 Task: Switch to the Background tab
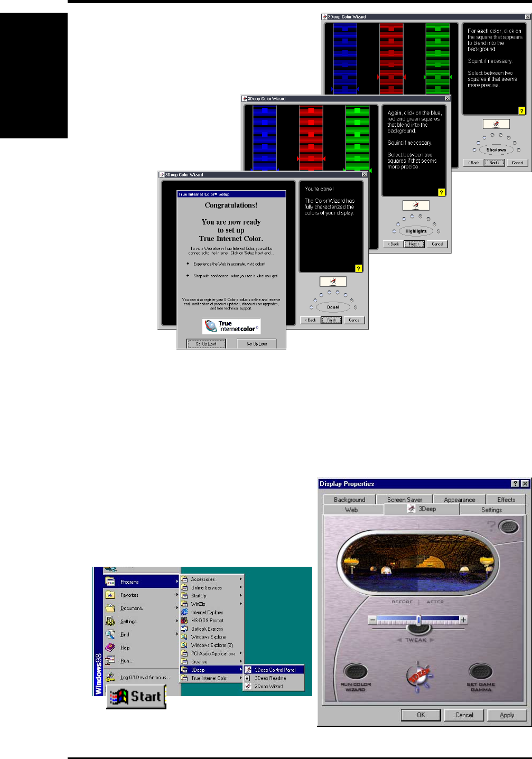pyautogui.click(x=349, y=500)
